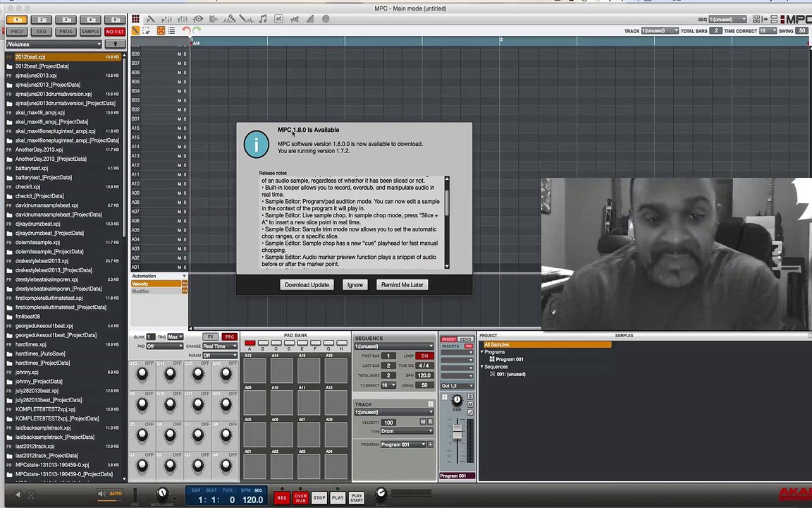Image resolution: width=812 pixels, height=508 pixels.
Task: Open Next Sequence music note icon
Action: click(262, 19)
